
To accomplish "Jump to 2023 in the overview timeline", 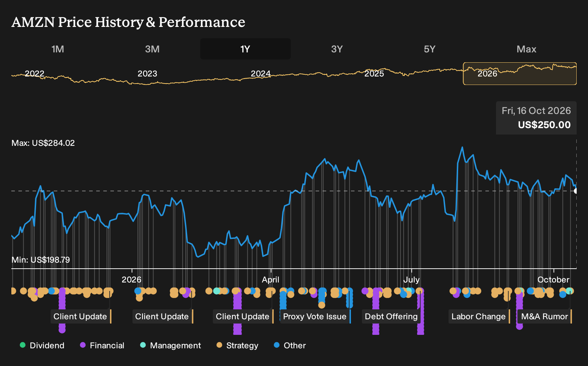I will pos(147,74).
